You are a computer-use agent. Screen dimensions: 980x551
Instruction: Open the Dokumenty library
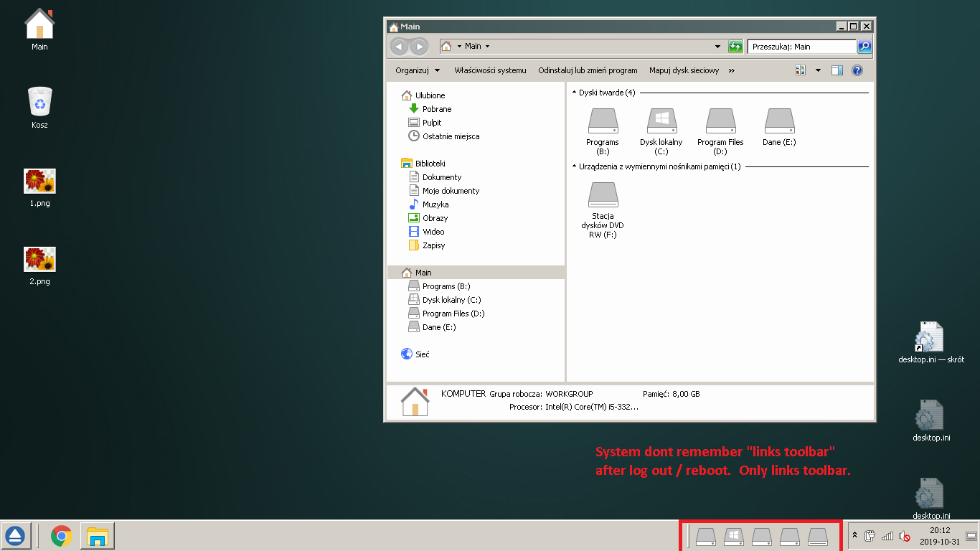point(442,177)
